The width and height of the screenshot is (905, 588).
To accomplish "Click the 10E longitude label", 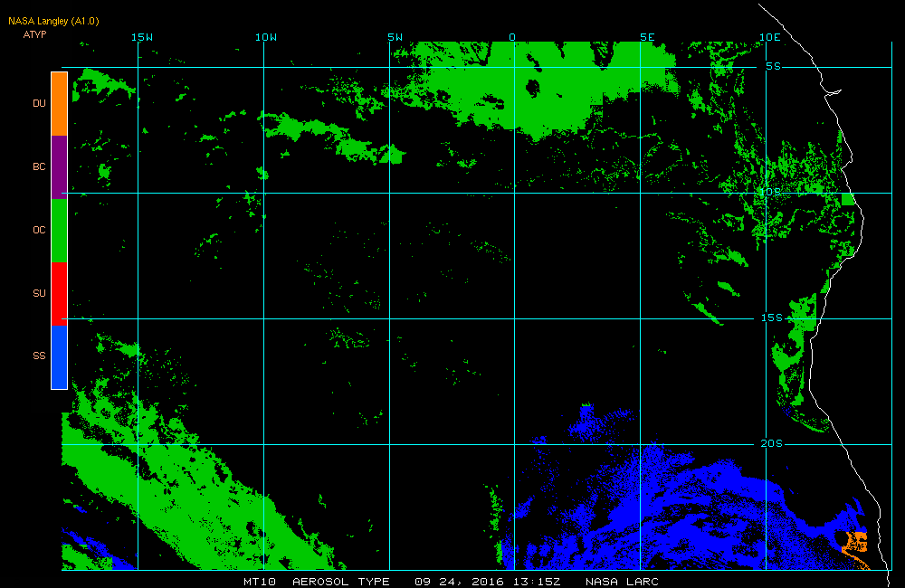I will [770, 37].
